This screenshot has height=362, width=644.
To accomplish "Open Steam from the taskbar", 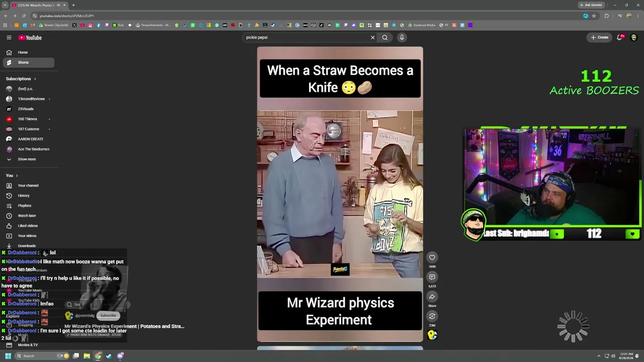I will [x=109, y=356].
